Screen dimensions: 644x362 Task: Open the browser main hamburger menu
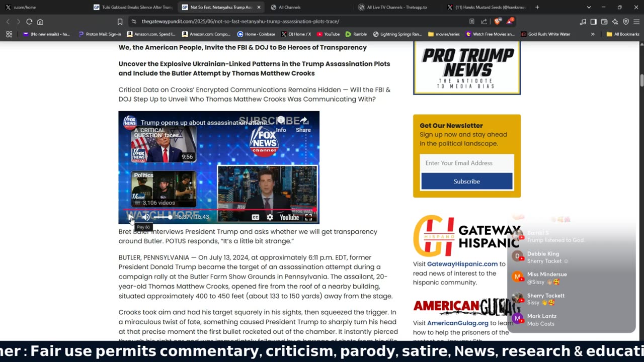pyautogui.click(x=637, y=22)
